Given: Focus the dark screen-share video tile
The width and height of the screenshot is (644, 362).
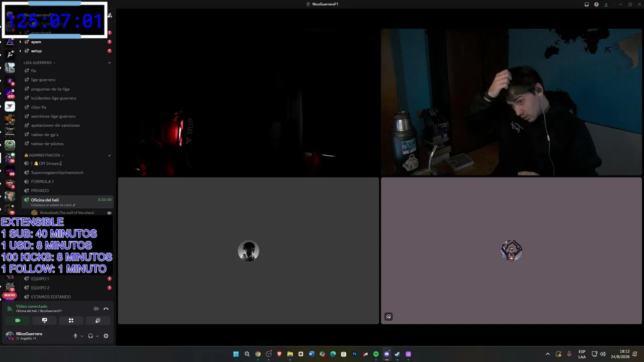Looking at the screenshot, I should pos(249,102).
